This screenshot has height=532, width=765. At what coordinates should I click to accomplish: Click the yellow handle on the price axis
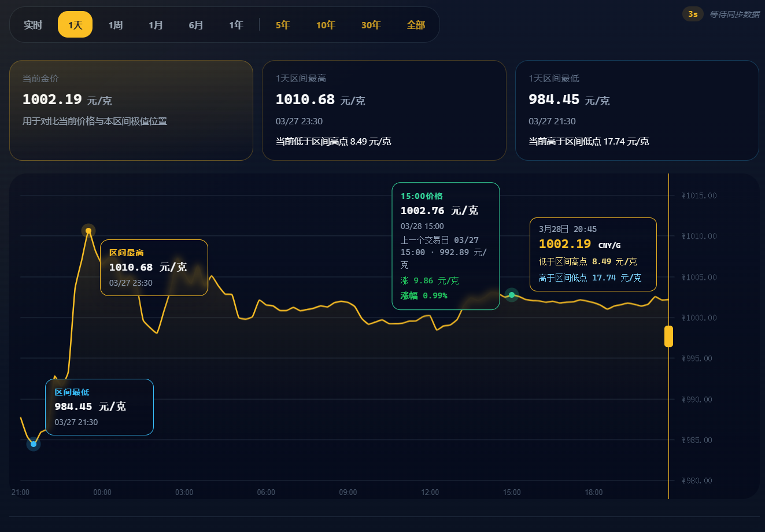(668, 335)
